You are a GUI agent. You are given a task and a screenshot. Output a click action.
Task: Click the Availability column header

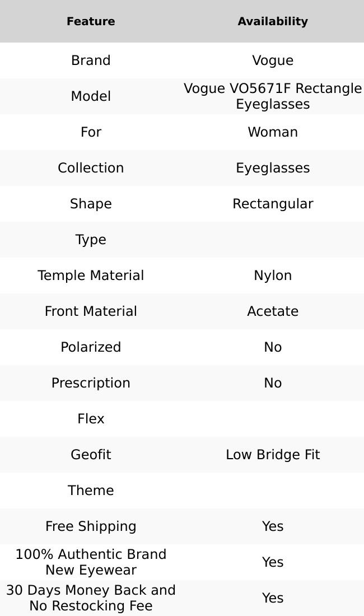273,21
